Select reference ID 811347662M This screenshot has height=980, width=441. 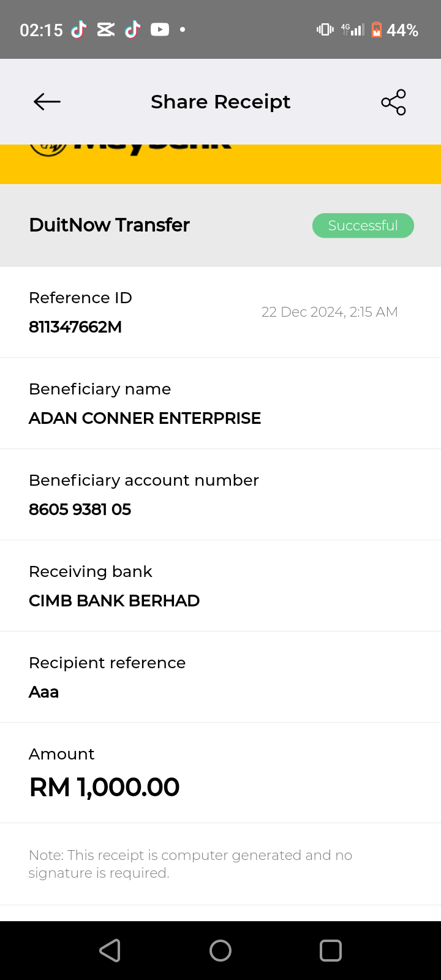pyautogui.click(x=75, y=327)
